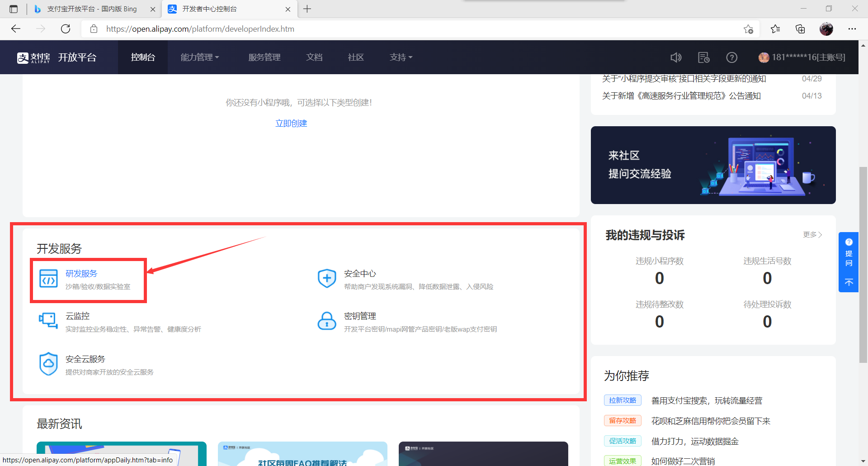Expand 更多 in 我的违规与投诉

[x=811, y=235]
